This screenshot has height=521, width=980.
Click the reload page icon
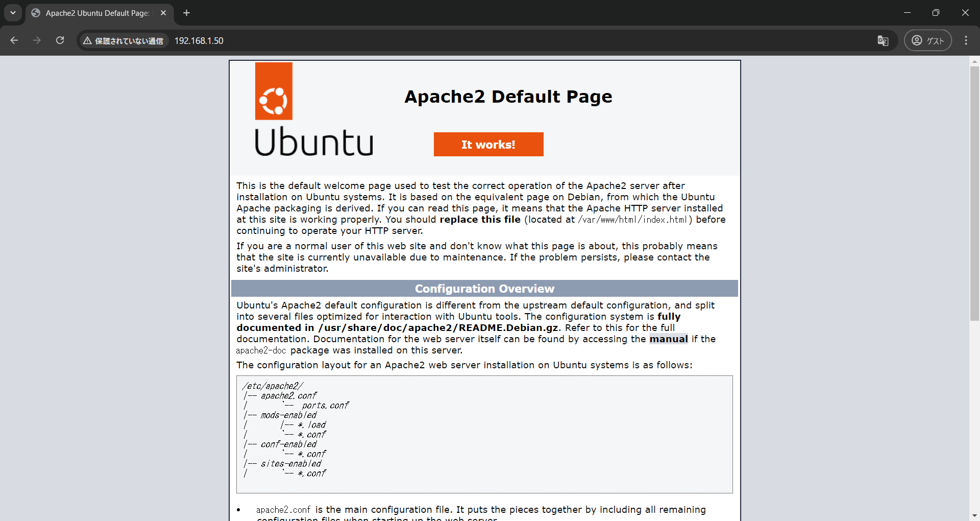(x=60, y=40)
